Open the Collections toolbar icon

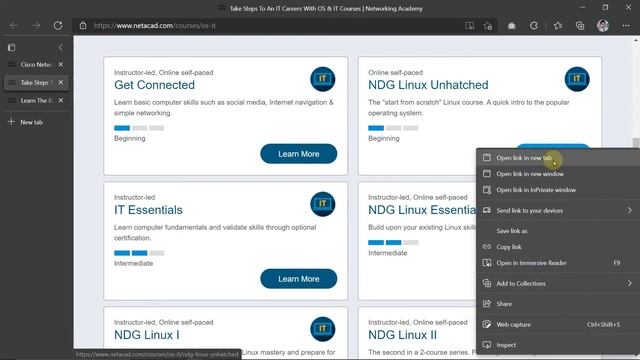click(x=580, y=26)
